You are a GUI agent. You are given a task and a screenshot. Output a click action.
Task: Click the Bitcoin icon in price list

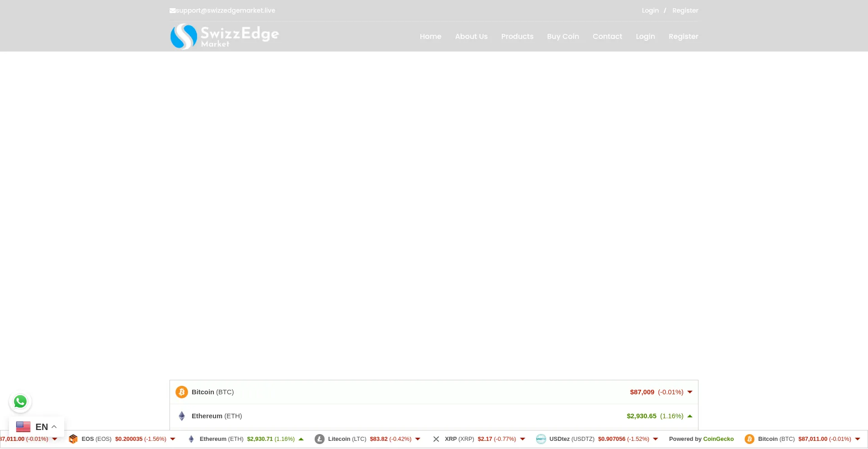pyautogui.click(x=182, y=392)
